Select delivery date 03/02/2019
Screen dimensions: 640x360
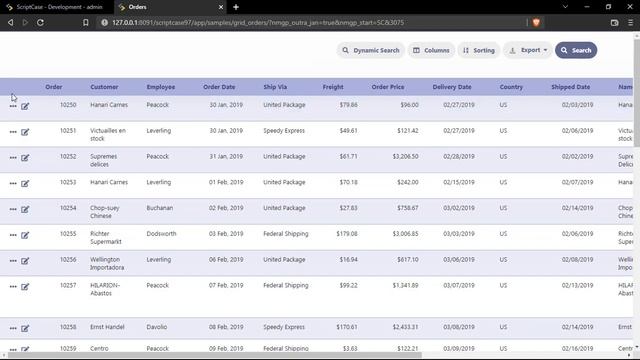click(459, 208)
